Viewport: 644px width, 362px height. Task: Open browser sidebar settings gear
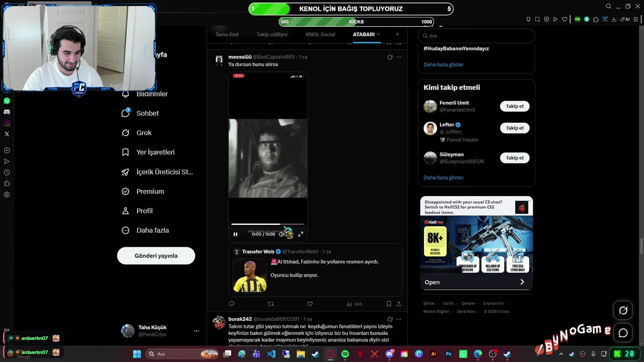pyautogui.click(x=7, y=195)
